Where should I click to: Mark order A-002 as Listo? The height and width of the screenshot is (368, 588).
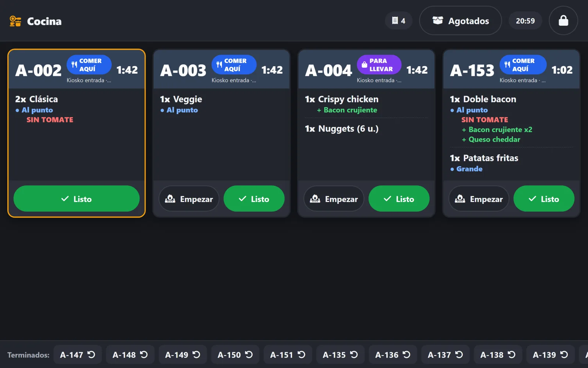pyautogui.click(x=76, y=199)
